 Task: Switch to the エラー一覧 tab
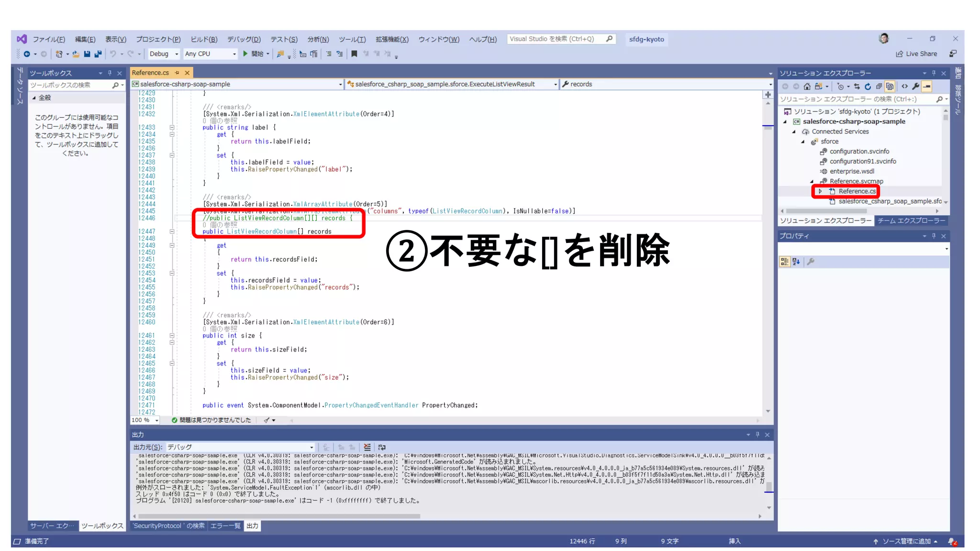pyautogui.click(x=225, y=526)
